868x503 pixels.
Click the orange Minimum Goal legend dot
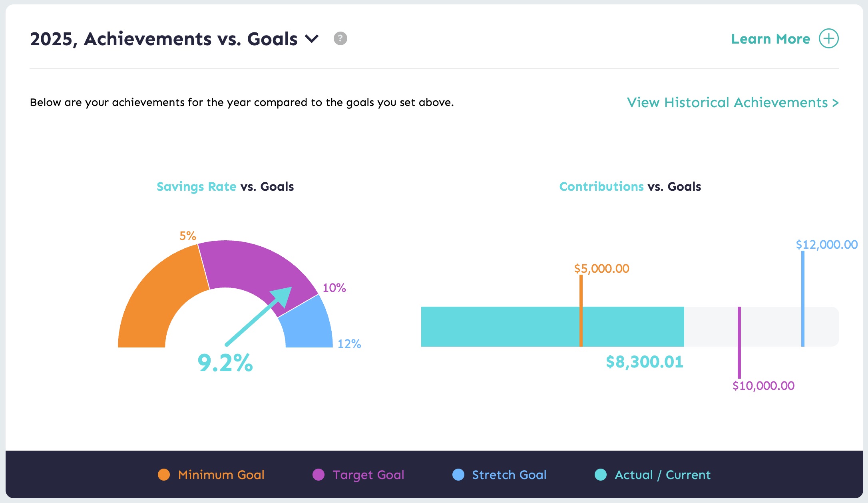point(164,475)
